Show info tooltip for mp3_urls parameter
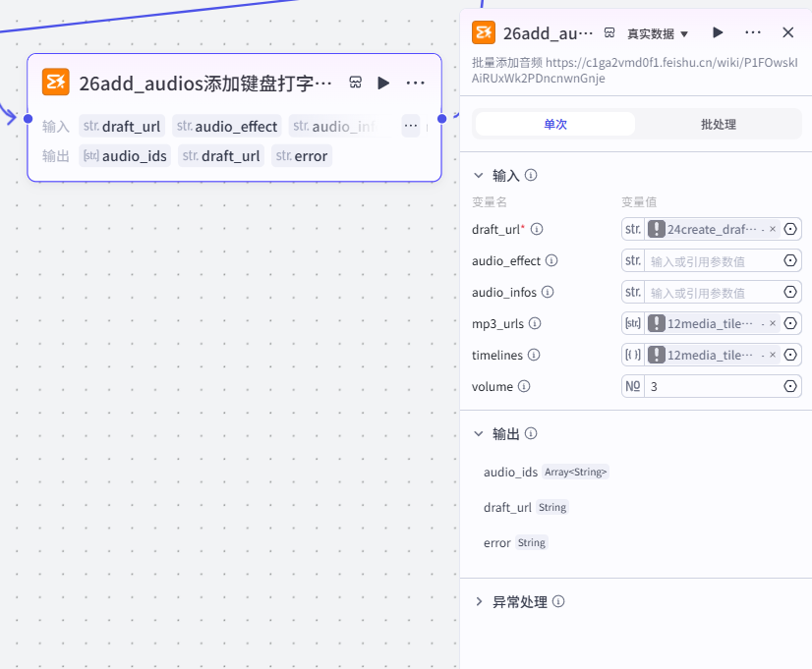The width and height of the screenshot is (812, 669). pos(535,323)
